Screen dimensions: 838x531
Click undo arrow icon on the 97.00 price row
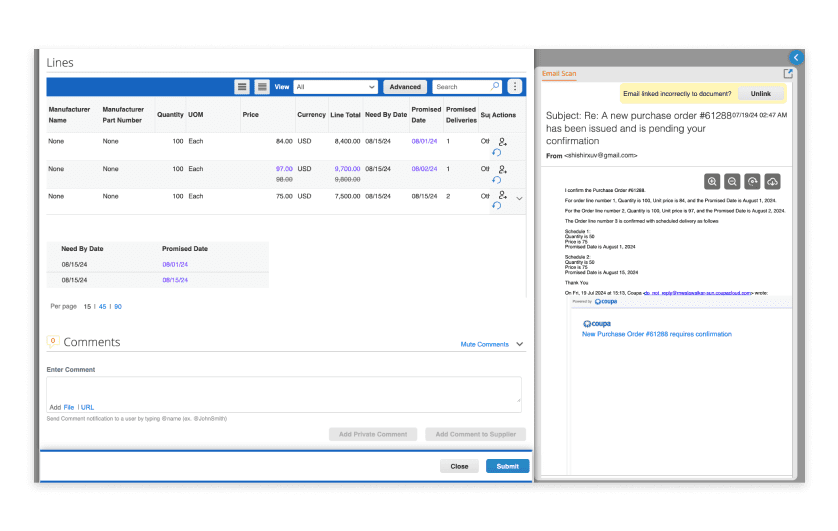pyautogui.click(x=496, y=180)
